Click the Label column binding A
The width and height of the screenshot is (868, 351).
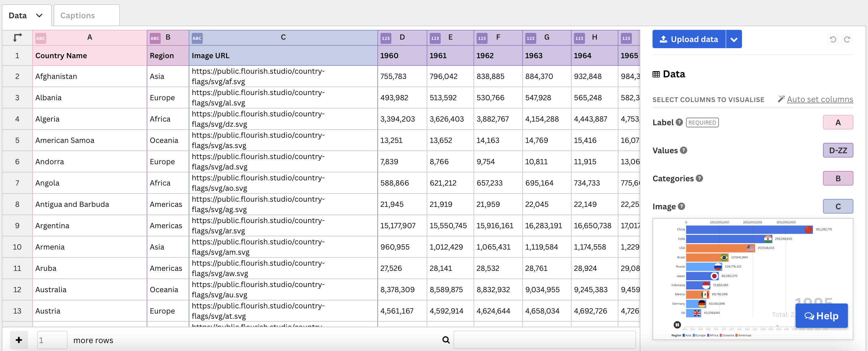(838, 122)
